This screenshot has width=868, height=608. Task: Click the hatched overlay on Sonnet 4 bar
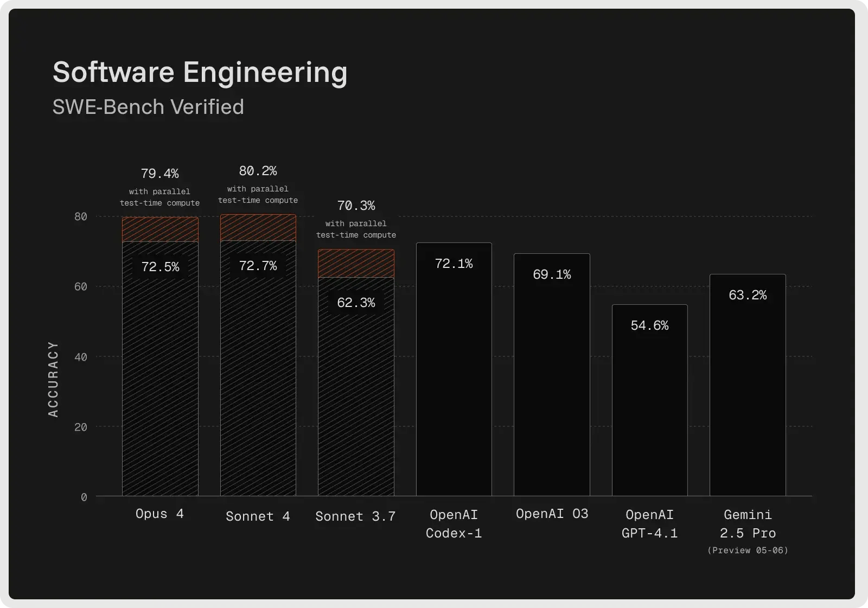click(x=258, y=228)
